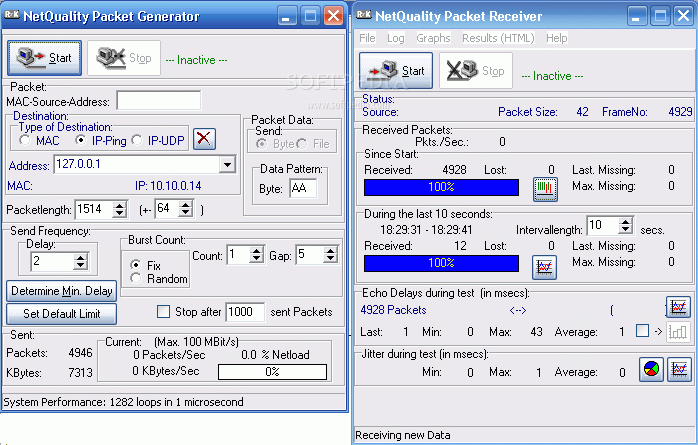Viewport: 698px width, 445px height.
Task: Select File send option
Action: 302,144
